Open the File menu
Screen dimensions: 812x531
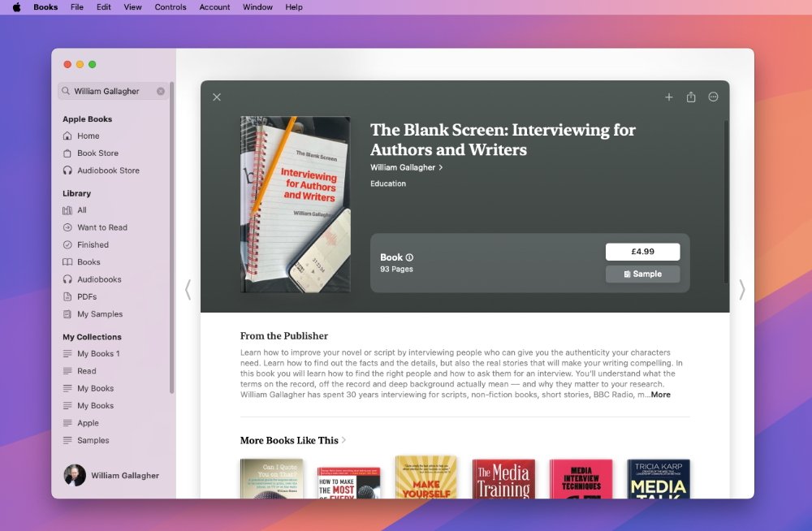click(76, 7)
